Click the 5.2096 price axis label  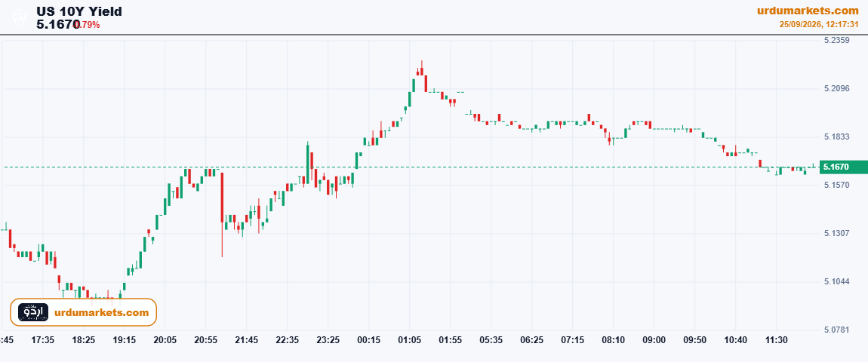(836, 88)
